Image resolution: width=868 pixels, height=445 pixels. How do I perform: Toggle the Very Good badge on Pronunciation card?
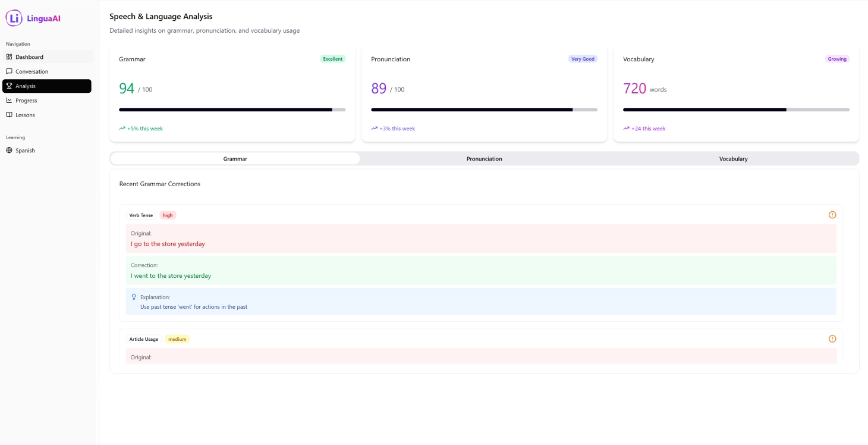(x=583, y=59)
